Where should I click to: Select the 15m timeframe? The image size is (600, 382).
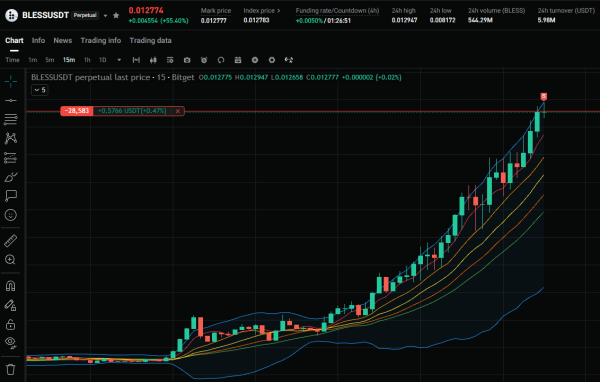tap(69, 60)
